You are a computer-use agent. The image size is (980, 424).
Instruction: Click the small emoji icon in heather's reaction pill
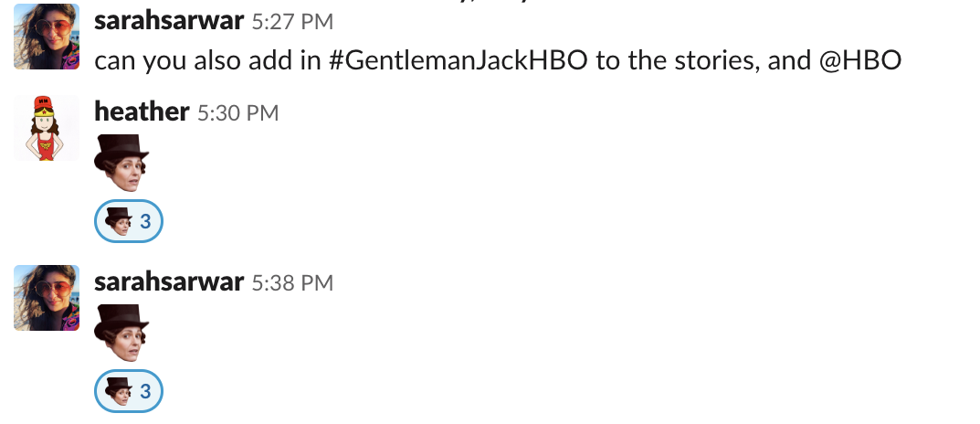[118, 221]
